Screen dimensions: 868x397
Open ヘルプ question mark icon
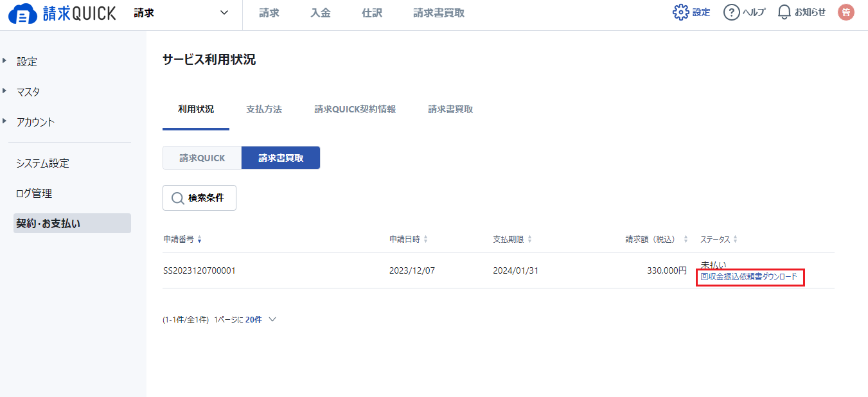[x=731, y=12]
